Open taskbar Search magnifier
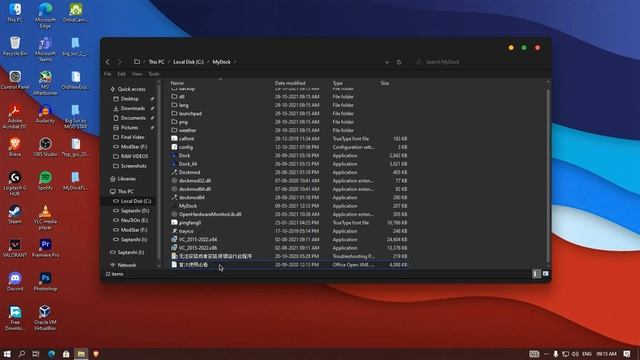Image resolution: width=640 pixels, height=360 pixels. click(x=22, y=354)
